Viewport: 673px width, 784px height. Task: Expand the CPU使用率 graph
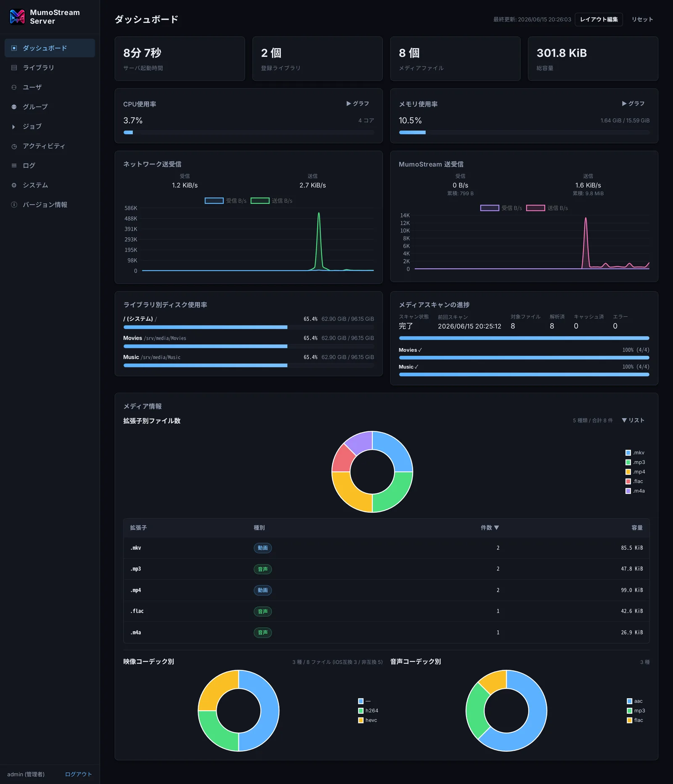point(358,104)
